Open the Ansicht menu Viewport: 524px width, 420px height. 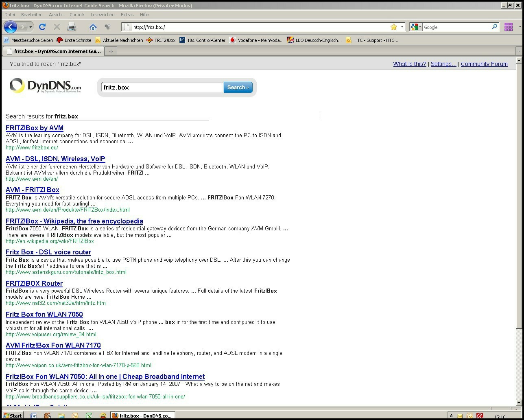[x=56, y=15]
